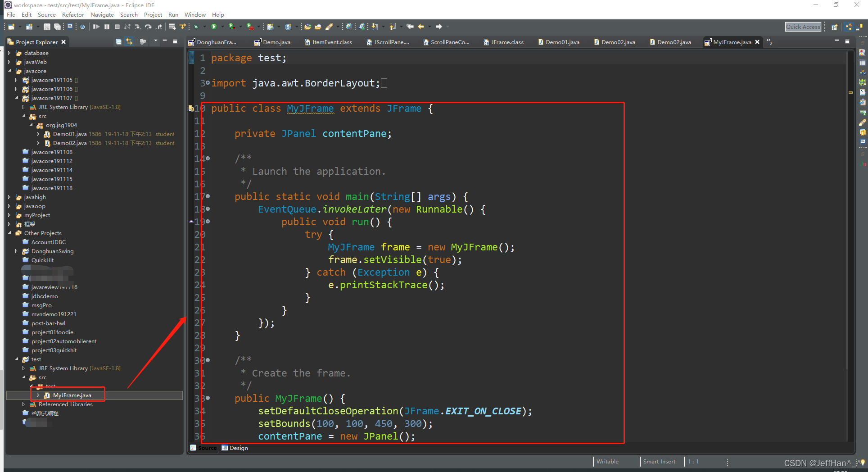Toggle Smart Insert mode in the status bar
Viewport: 868px width, 472px height.
[x=659, y=461]
